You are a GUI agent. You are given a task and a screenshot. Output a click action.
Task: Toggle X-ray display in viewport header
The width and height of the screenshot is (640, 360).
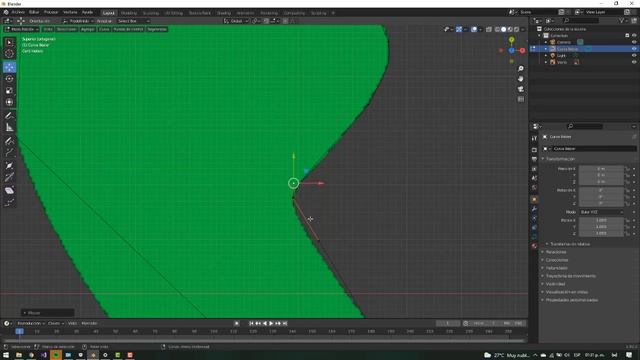(489, 29)
